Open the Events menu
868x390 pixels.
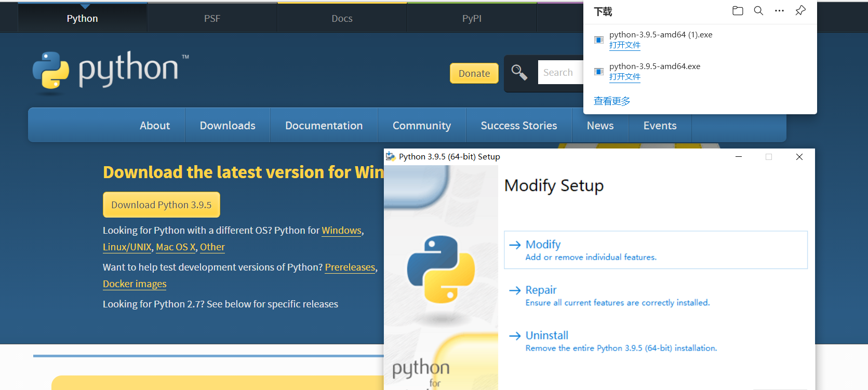coord(660,126)
